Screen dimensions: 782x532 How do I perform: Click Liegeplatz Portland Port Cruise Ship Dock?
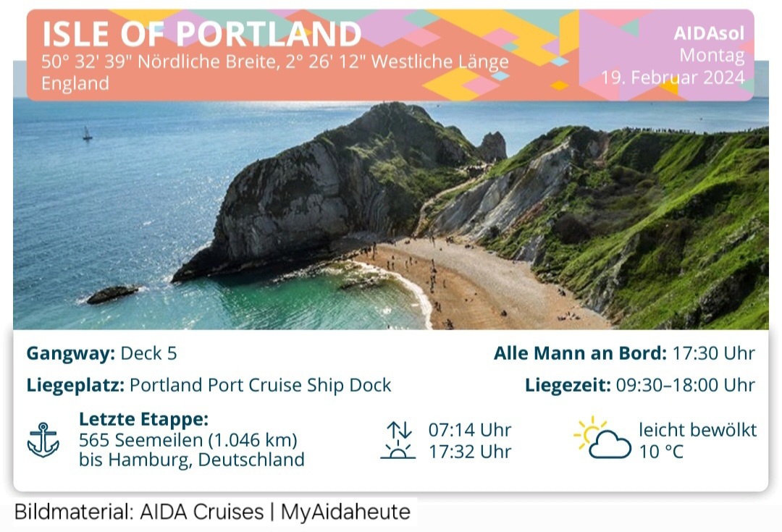point(209,385)
